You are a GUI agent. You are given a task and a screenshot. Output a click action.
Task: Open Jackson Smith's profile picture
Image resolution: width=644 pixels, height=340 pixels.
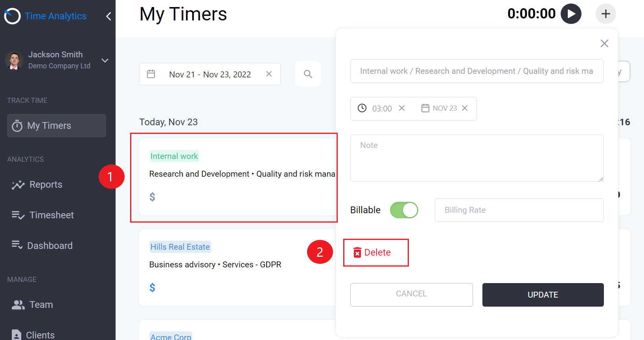pyautogui.click(x=15, y=60)
